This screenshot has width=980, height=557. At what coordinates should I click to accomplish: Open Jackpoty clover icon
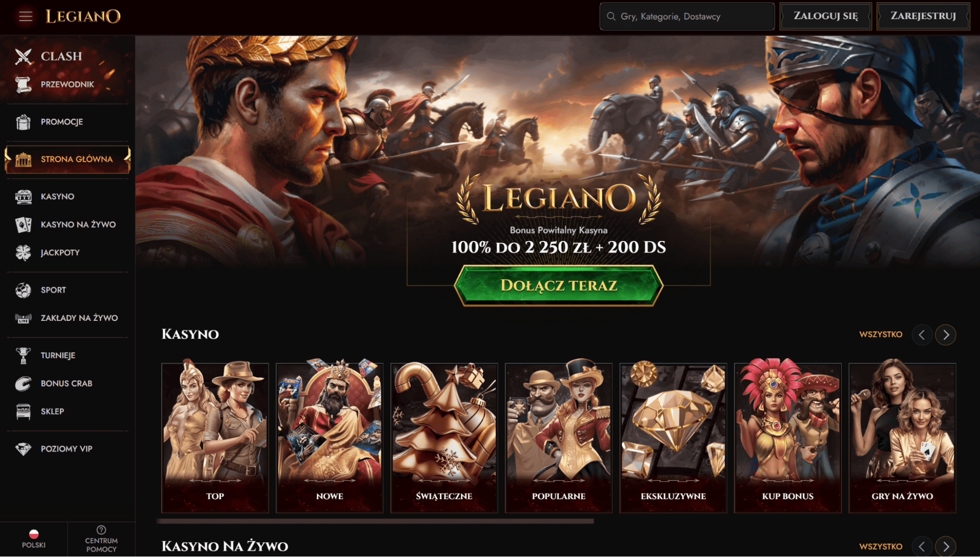point(23,253)
